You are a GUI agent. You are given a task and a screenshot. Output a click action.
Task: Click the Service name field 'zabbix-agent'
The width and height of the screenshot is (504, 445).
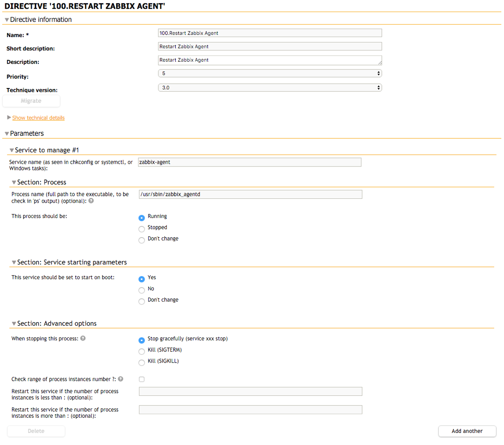[249, 162]
